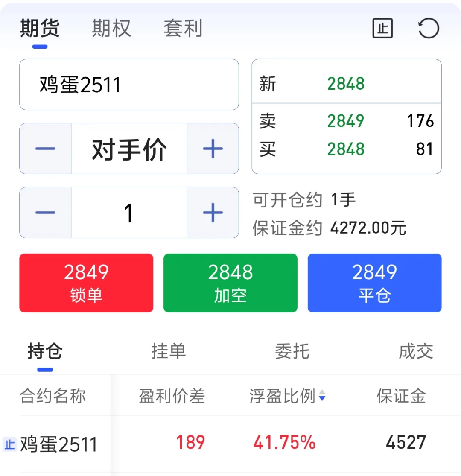Tap the quantity field showing 1
Image resolution: width=461 pixels, height=476 pixels.
point(129,213)
